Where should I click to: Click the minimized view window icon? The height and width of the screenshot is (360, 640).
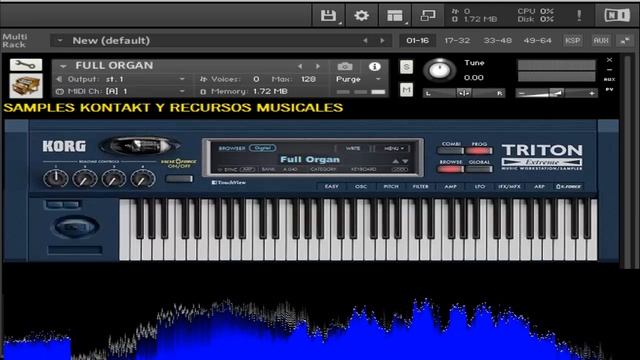428,16
